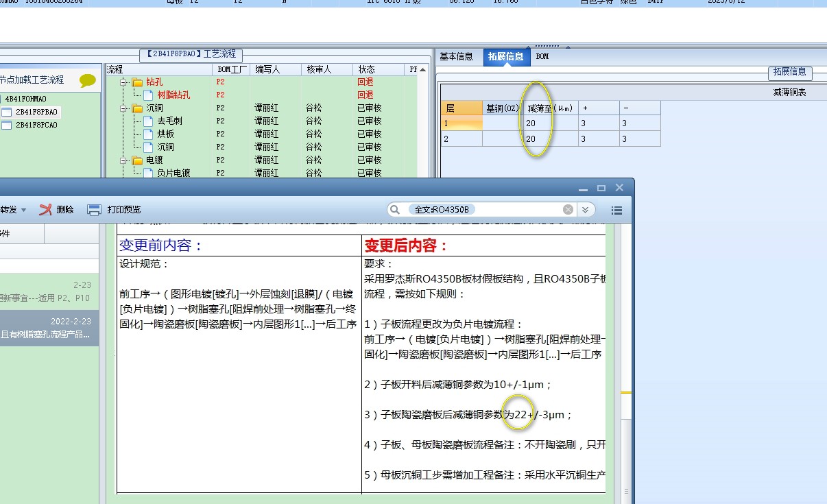827x504 pixels.
Task: Click the 核审人 column header
Action: click(x=327, y=70)
